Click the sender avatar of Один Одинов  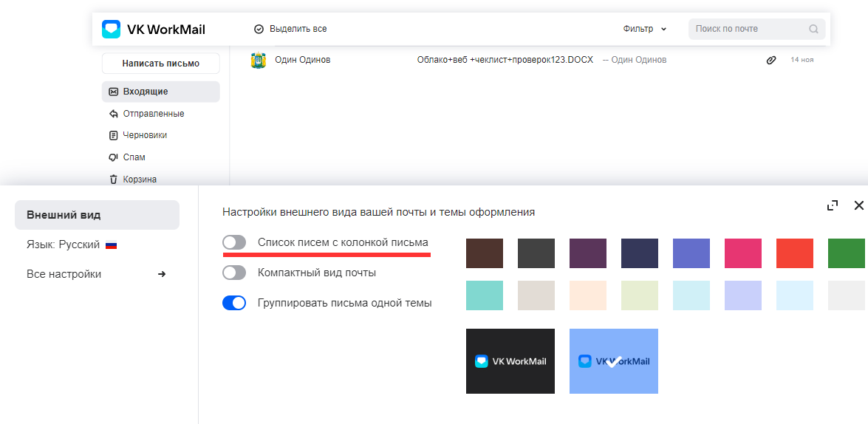(x=258, y=60)
